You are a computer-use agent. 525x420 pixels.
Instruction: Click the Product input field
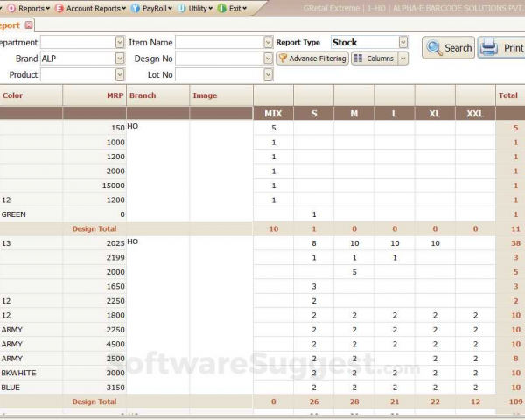click(x=77, y=75)
